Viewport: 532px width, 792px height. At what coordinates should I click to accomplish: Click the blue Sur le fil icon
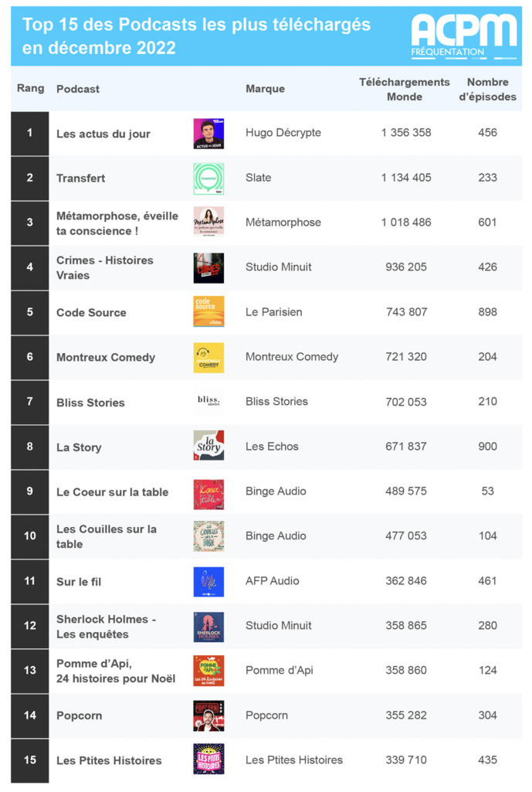pyautogui.click(x=208, y=581)
